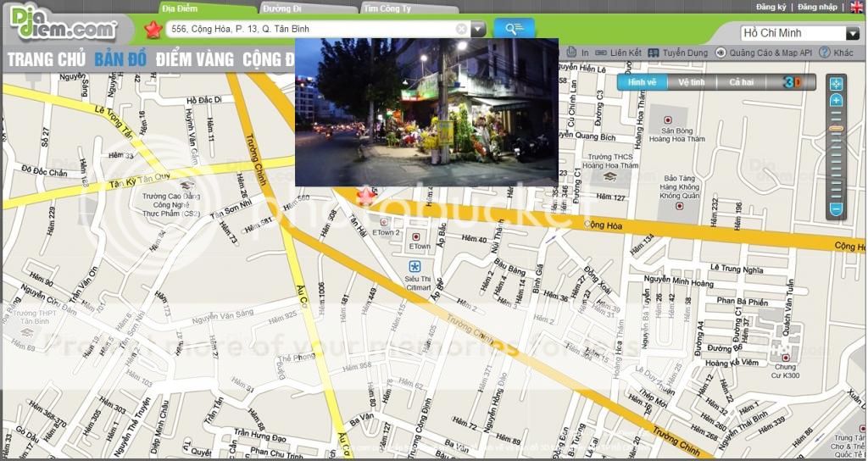Expand the search box suggestions arrow
The image size is (868, 461).
tap(478, 29)
